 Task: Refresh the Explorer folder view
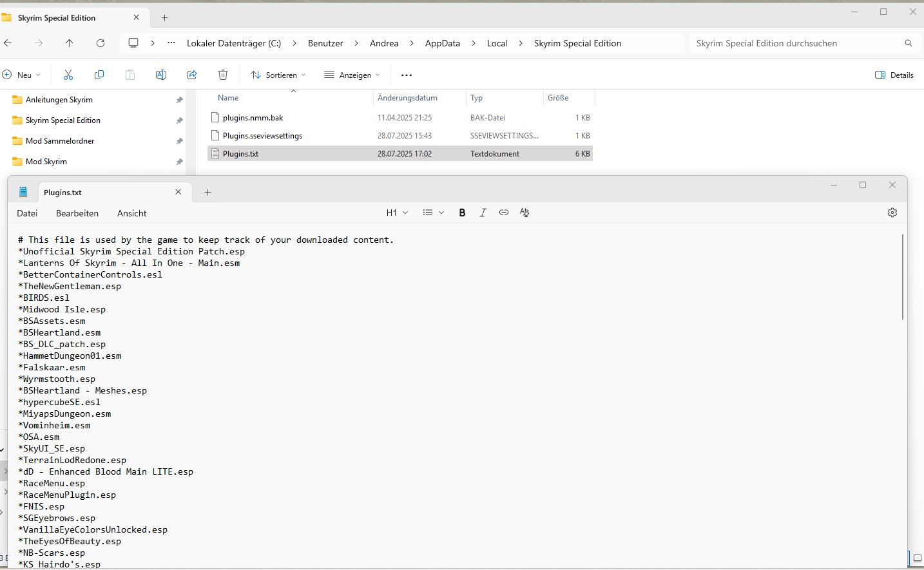tap(101, 43)
